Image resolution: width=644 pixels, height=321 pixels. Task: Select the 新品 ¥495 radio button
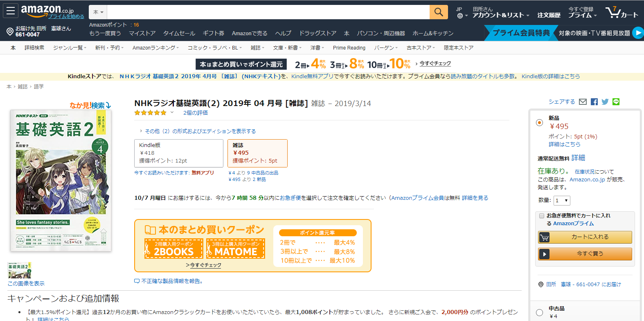pyautogui.click(x=540, y=122)
